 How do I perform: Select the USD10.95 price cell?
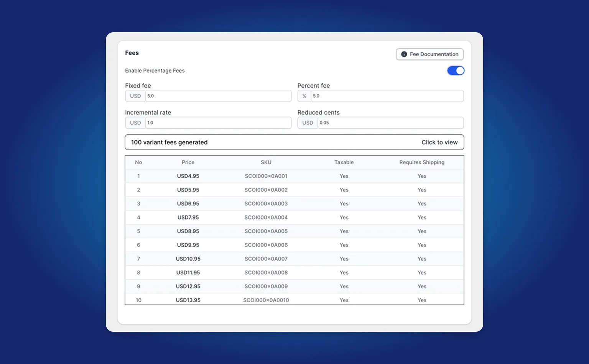pyautogui.click(x=188, y=259)
